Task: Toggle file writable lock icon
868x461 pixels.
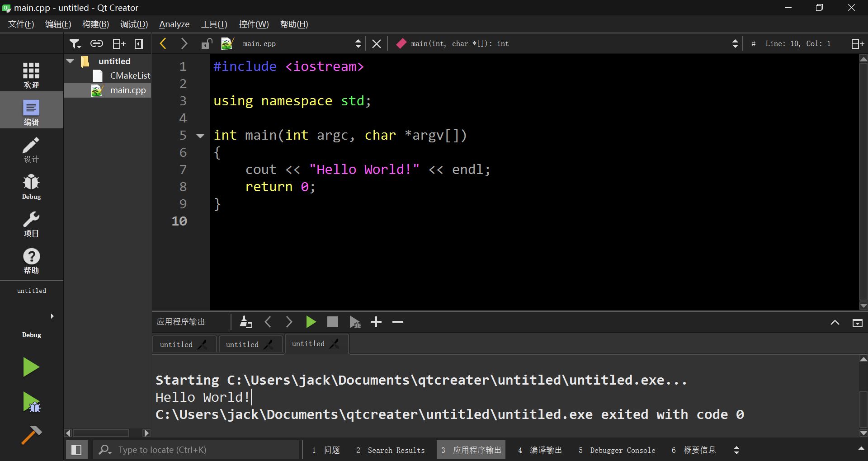Action: point(207,43)
